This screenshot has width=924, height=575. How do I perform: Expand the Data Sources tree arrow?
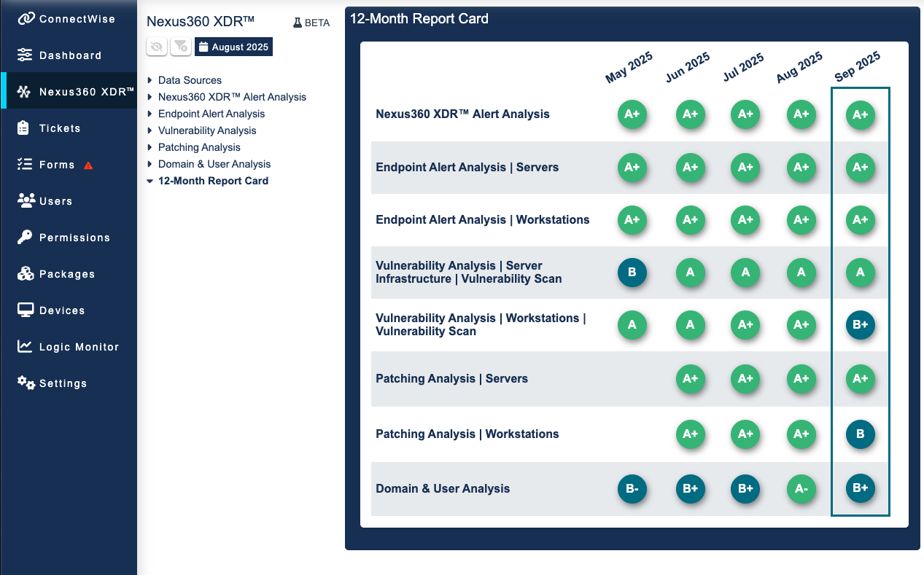150,80
